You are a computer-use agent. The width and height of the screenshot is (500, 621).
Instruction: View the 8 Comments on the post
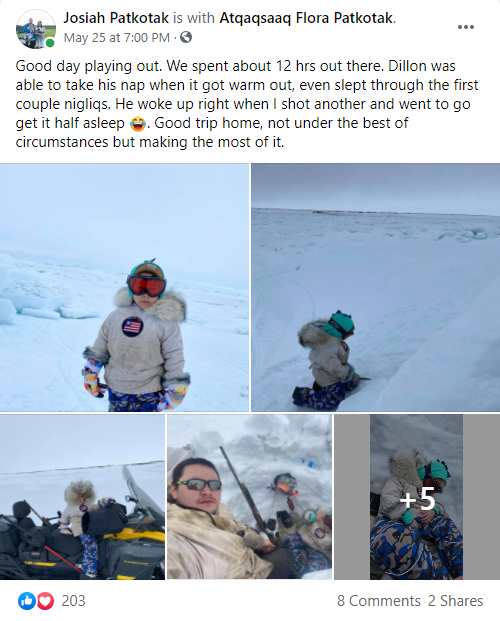(378, 601)
